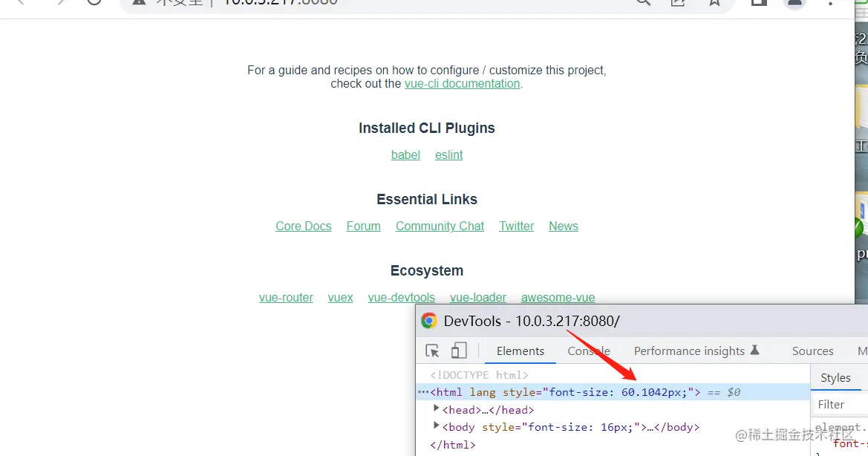Toggle the device toolbar icon in DevTools
This screenshot has width=868, height=456.
[459, 351]
